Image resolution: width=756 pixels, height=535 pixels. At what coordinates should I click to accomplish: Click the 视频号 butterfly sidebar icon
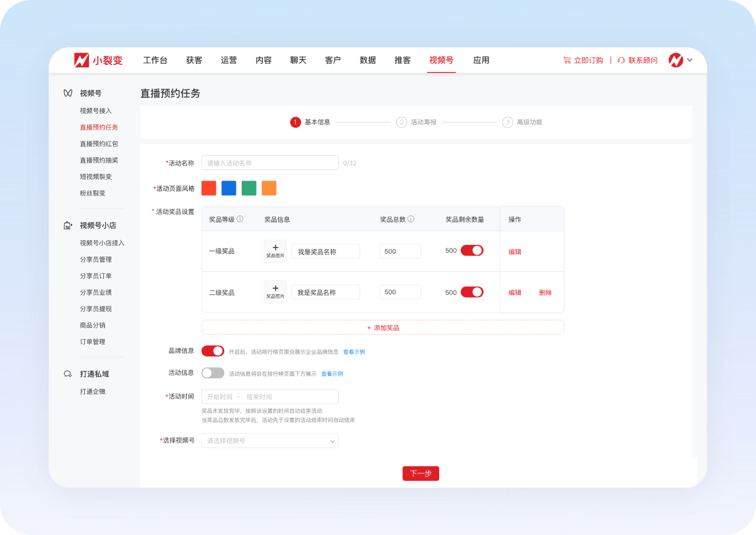point(68,93)
